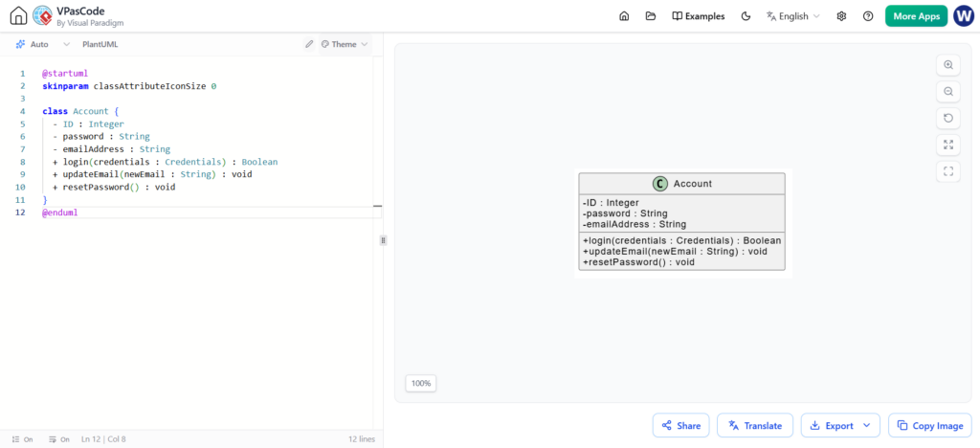Open the Export dropdown button
Viewport: 980px width, 448px height.
pyautogui.click(x=840, y=426)
